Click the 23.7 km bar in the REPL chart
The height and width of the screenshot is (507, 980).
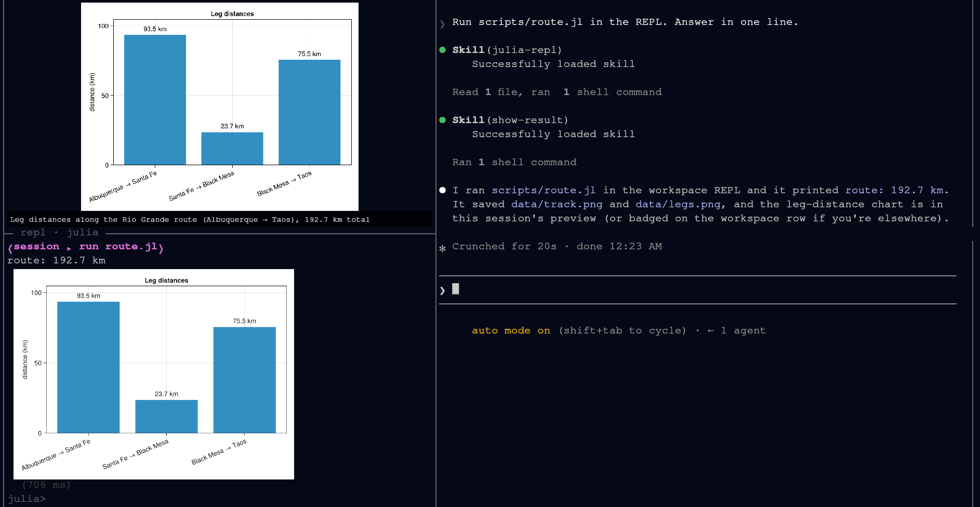coord(166,416)
